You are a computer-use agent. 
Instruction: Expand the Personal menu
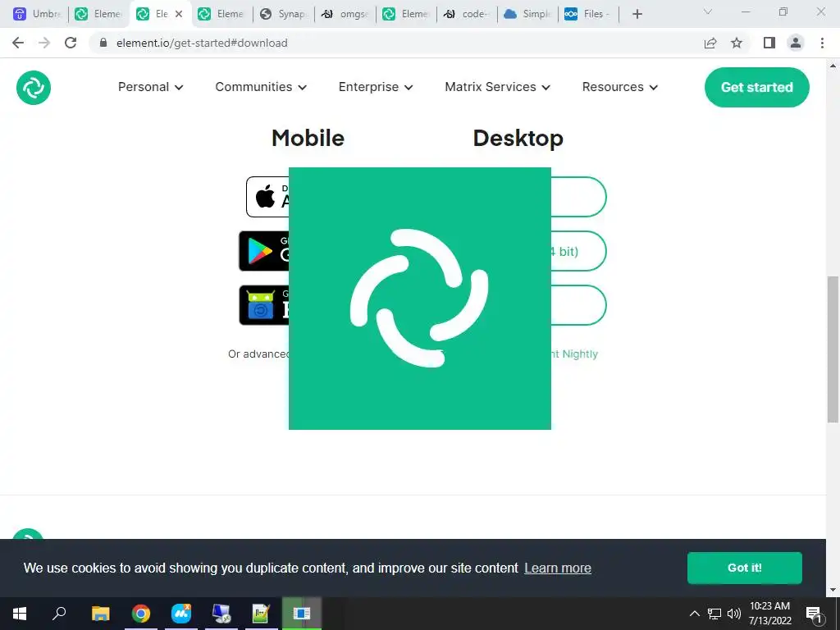[x=151, y=87]
